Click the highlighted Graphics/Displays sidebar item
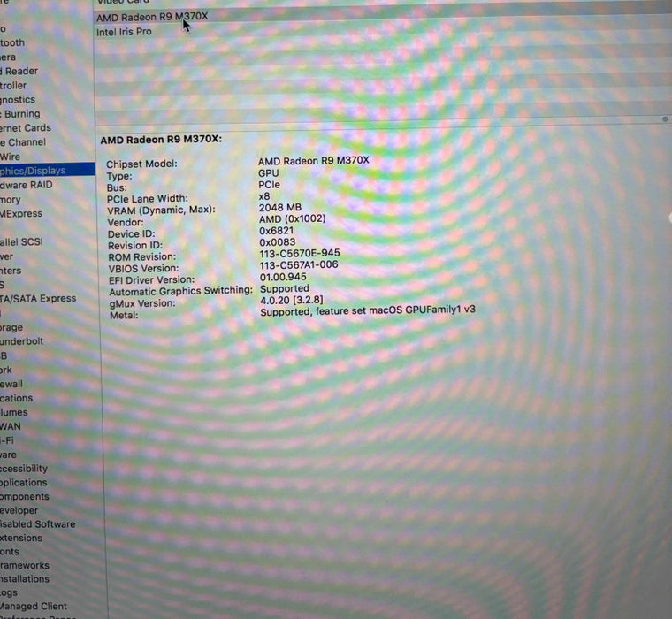 47,170
